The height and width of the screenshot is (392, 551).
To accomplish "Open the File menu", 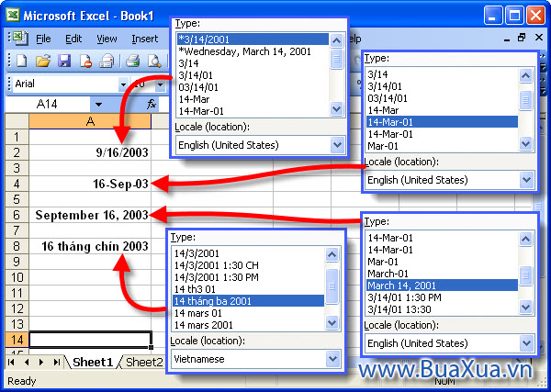I will (43, 39).
